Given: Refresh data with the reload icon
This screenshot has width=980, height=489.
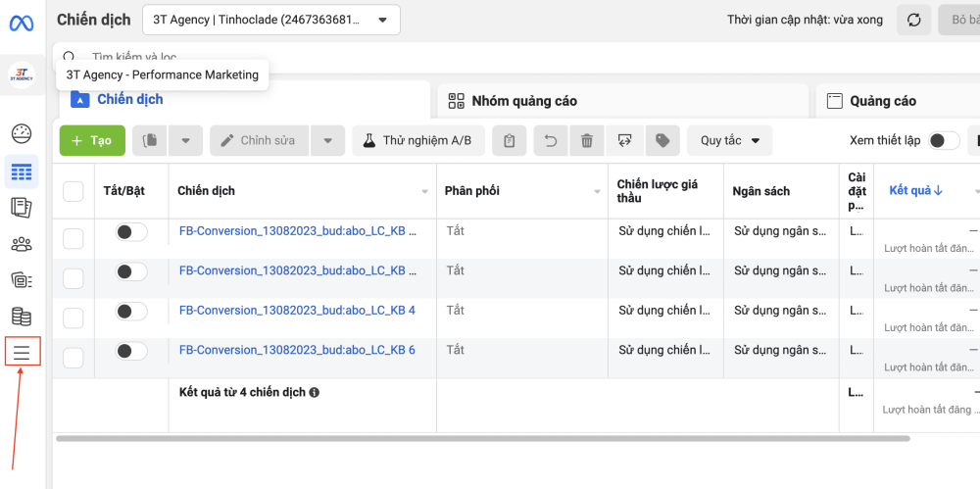Looking at the screenshot, I should point(913,20).
